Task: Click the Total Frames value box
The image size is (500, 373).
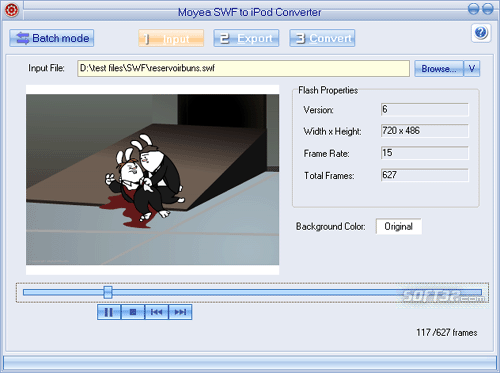Action: tap(425, 175)
